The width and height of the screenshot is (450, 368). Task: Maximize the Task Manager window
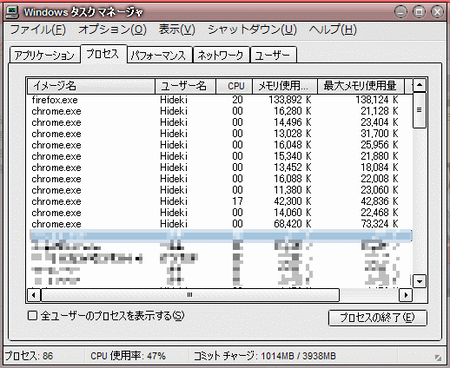click(419, 12)
